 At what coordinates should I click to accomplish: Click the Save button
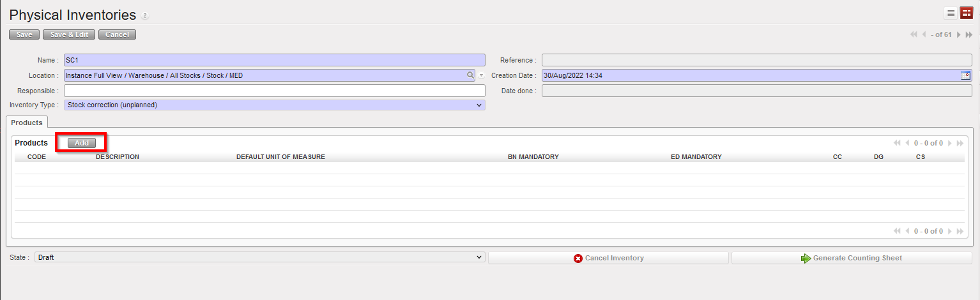click(x=24, y=34)
